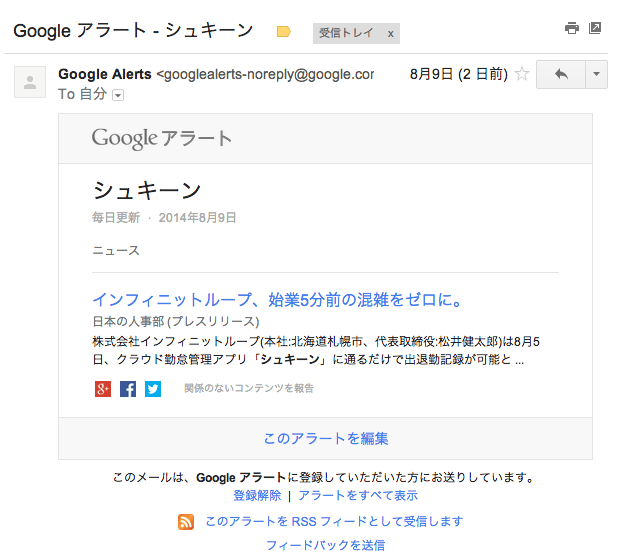
Task: Click the シュキーン alert heading
Action: 147,190
